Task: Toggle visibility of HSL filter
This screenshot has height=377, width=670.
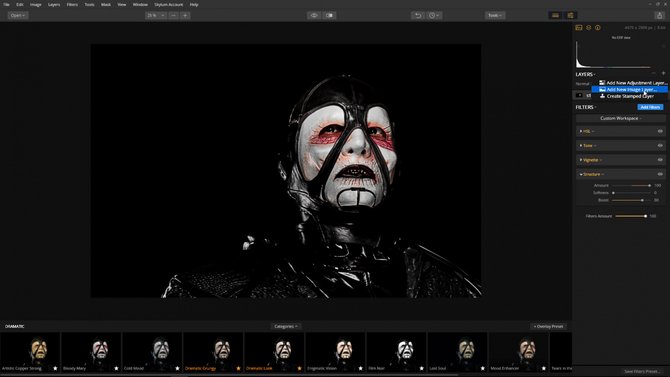Action: (660, 131)
